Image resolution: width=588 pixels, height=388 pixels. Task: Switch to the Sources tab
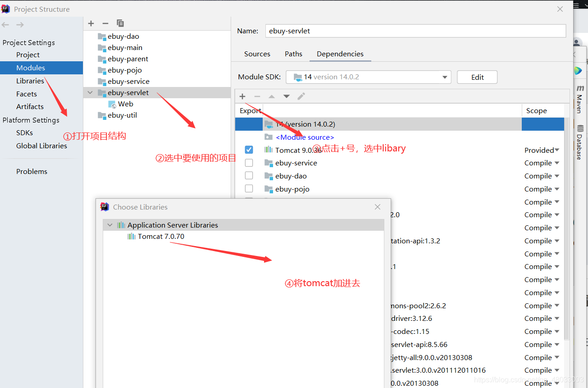[x=257, y=54]
